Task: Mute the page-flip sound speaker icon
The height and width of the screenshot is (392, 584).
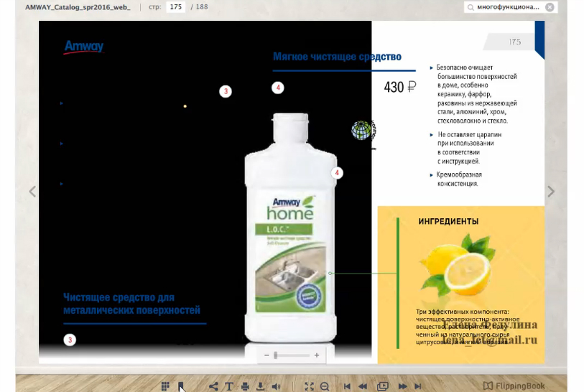Action: click(x=276, y=386)
